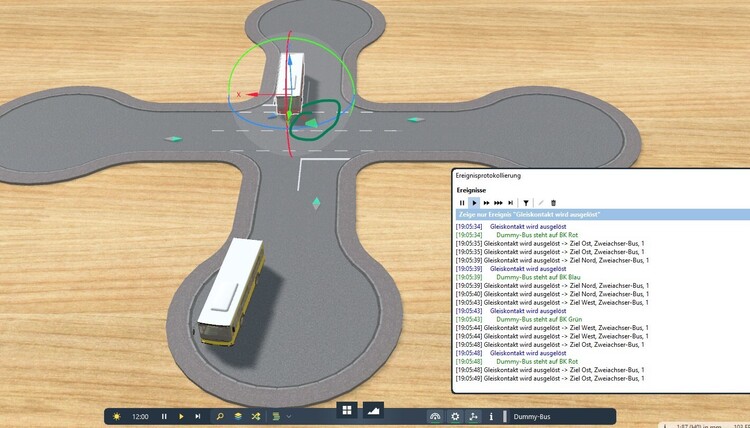This screenshot has height=428, width=750.
Task: Pause the event log recording
Action: tap(462, 202)
